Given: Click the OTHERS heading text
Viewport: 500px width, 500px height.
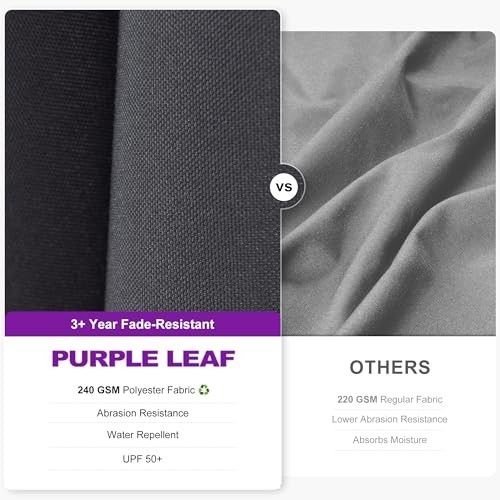Looking at the screenshot, I should [x=390, y=367].
